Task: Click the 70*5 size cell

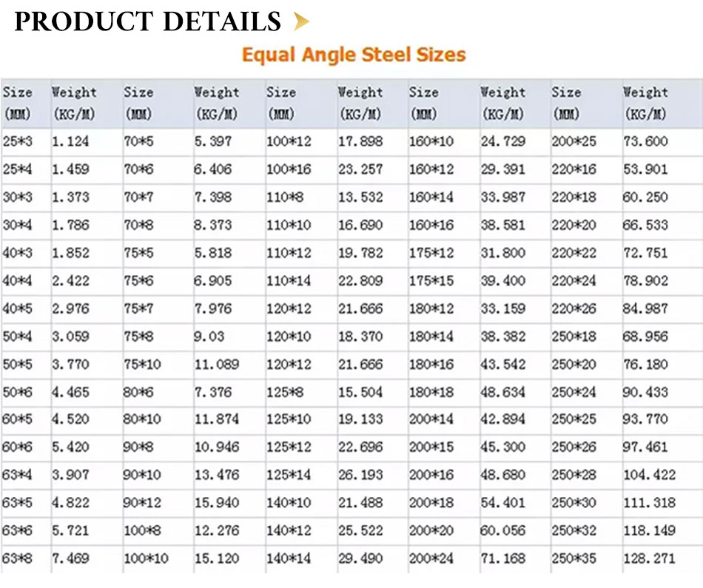Action: 139,141
